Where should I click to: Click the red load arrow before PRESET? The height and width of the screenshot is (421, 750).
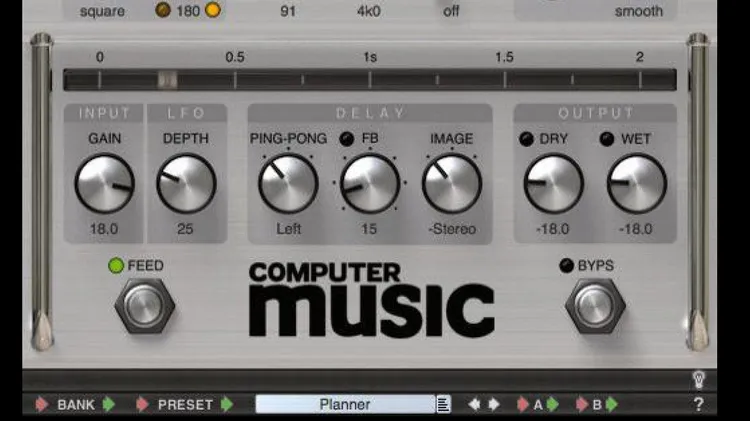tap(143, 405)
